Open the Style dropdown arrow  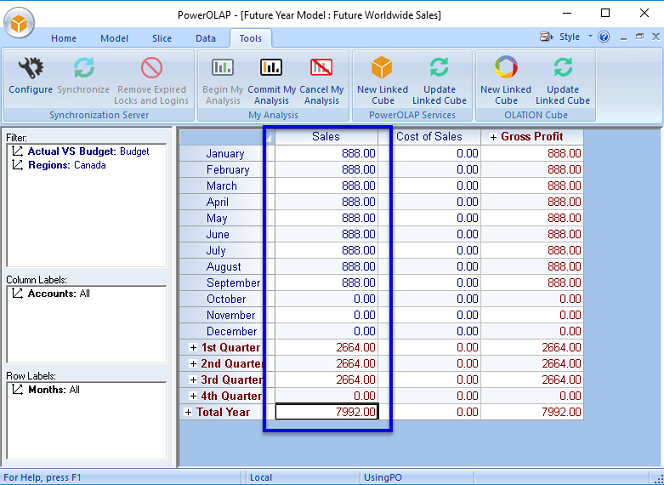590,37
